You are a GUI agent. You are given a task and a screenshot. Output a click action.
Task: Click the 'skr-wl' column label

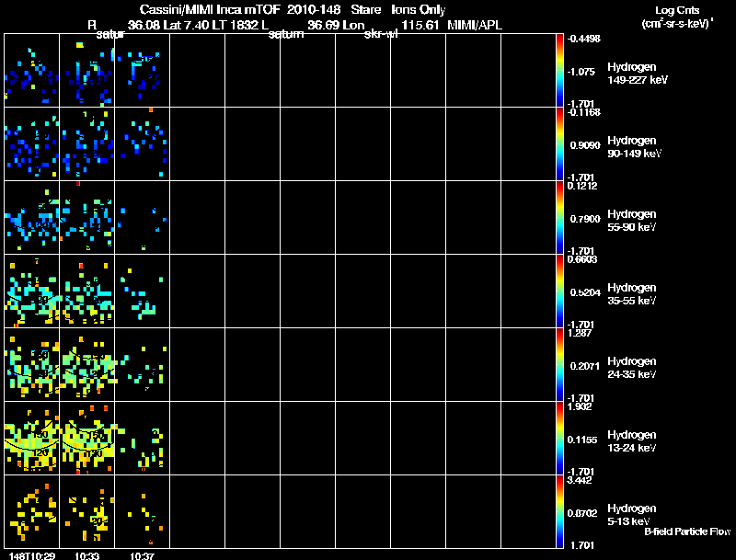pos(381,34)
